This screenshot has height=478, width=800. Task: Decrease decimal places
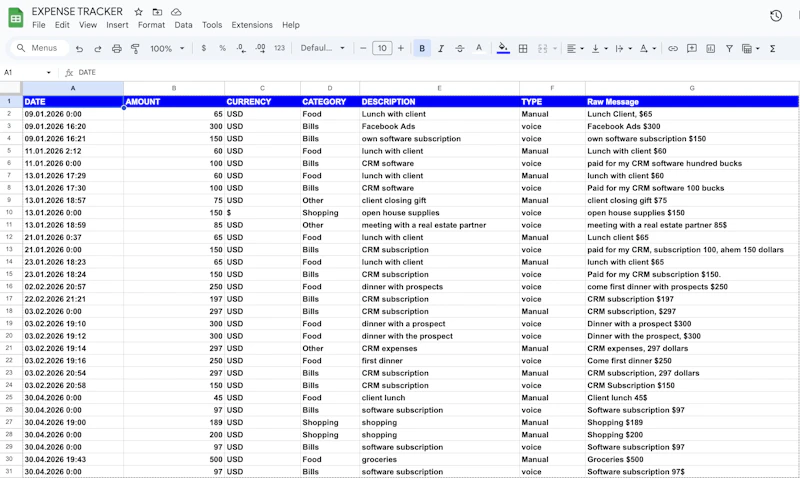pos(241,48)
